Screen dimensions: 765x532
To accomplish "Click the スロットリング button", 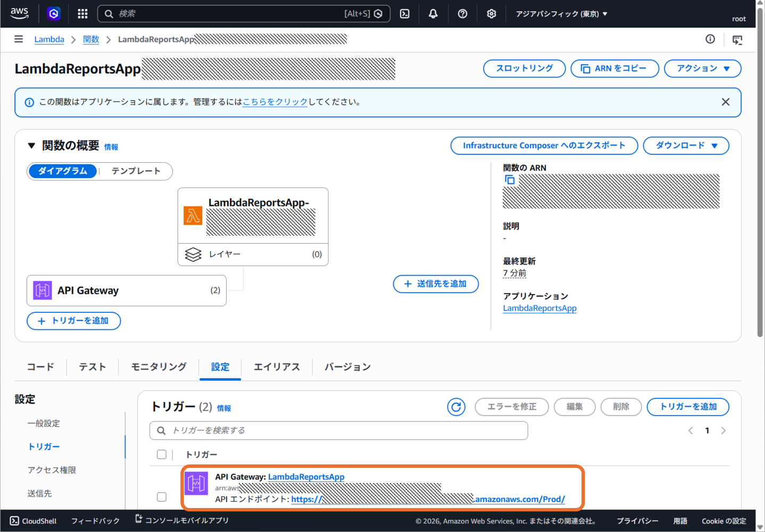I will click(x=525, y=69).
